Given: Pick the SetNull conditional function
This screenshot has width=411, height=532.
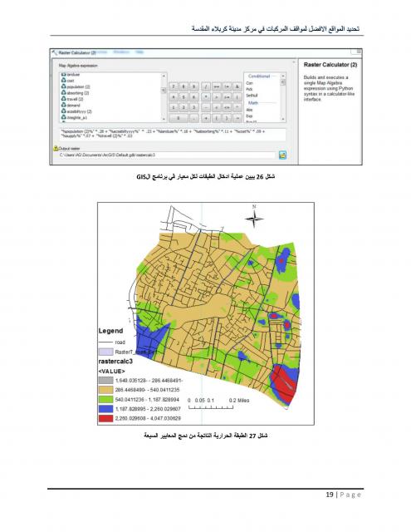Looking at the screenshot, I should 252,96.
